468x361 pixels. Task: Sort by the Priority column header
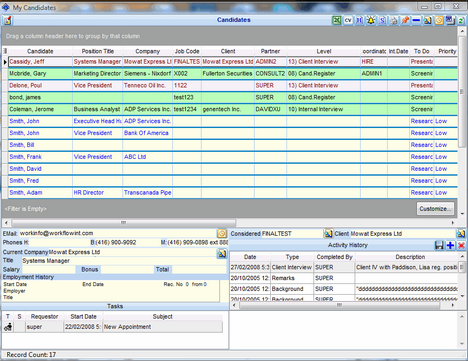pyautogui.click(x=447, y=51)
